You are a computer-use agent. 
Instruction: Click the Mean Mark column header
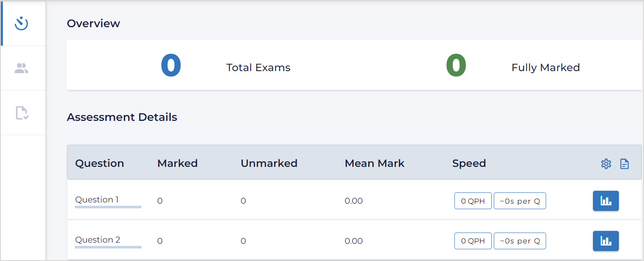coord(375,163)
